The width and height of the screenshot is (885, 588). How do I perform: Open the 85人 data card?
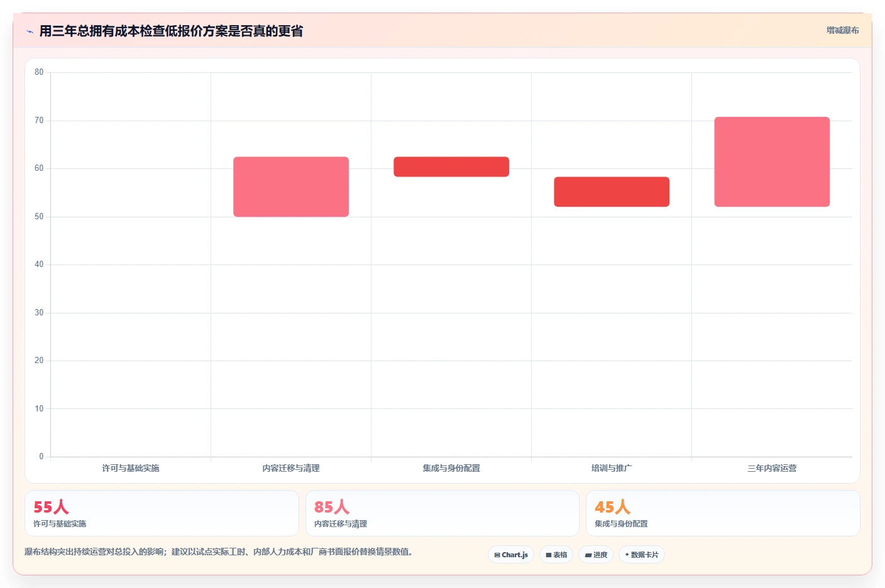point(442,513)
